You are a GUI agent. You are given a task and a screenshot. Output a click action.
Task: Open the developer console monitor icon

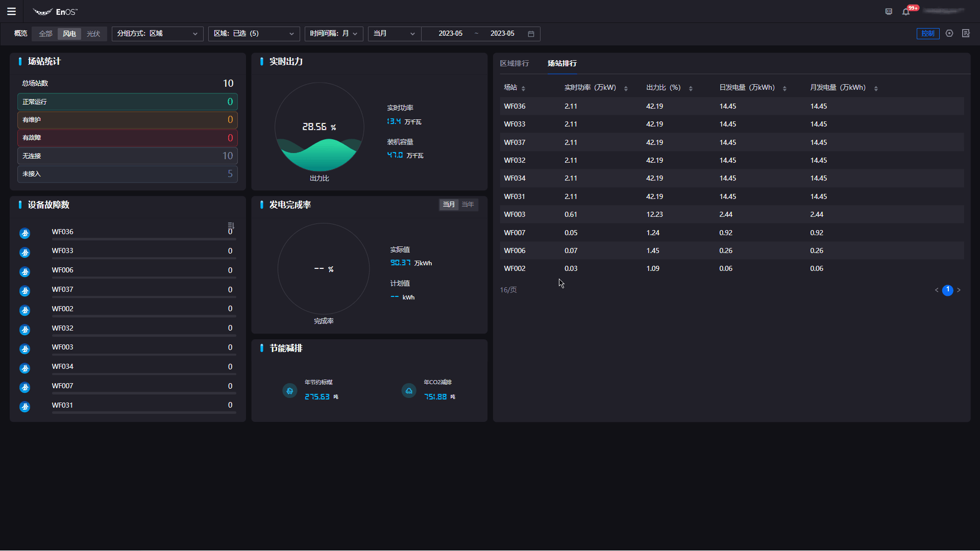[889, 12]
